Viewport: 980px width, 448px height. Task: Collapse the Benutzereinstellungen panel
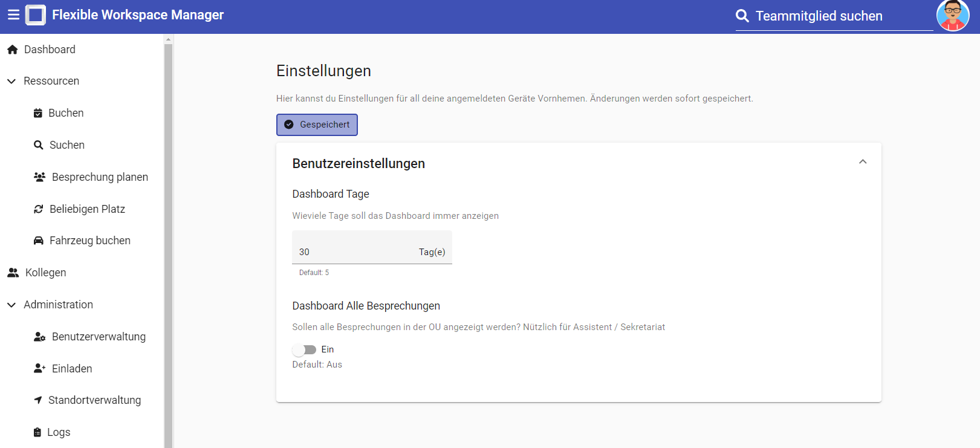point(863,162)
